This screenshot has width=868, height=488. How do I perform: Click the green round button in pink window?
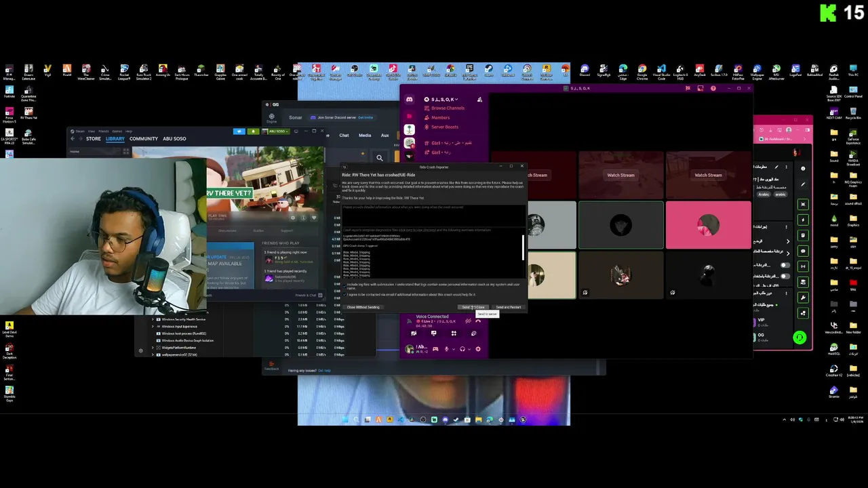(800, 338)
